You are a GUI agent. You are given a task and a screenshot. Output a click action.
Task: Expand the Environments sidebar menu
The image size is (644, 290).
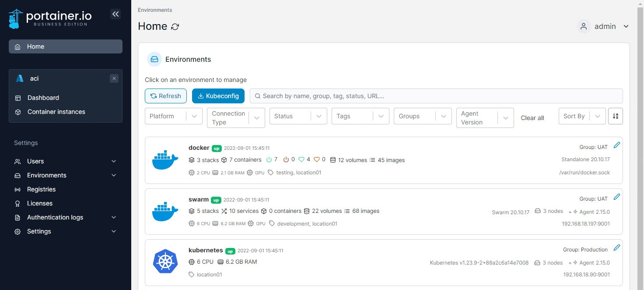[x=66, y=175]
